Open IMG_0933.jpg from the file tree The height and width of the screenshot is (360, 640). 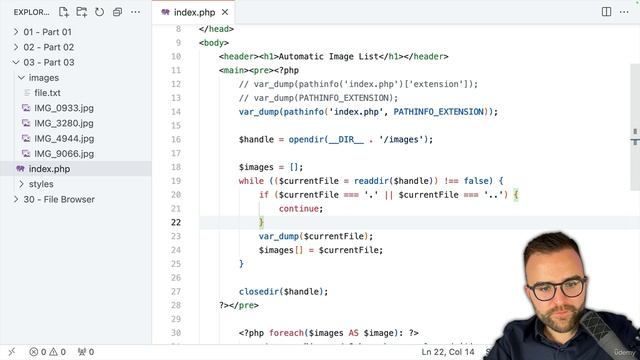(76, 108)
